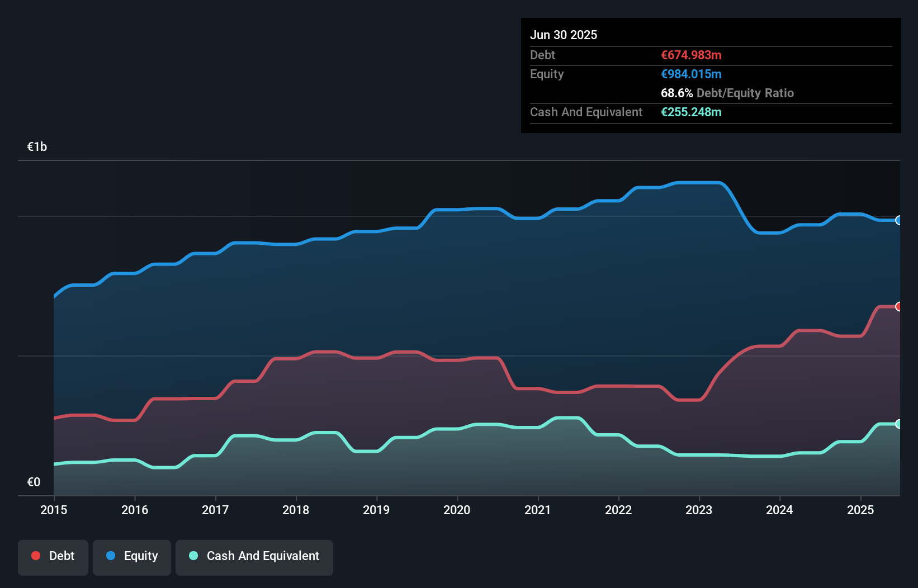Click the teal Cash And Equivalent legend dot
This screenshot has height=588, width=918.
pos(192,556)
